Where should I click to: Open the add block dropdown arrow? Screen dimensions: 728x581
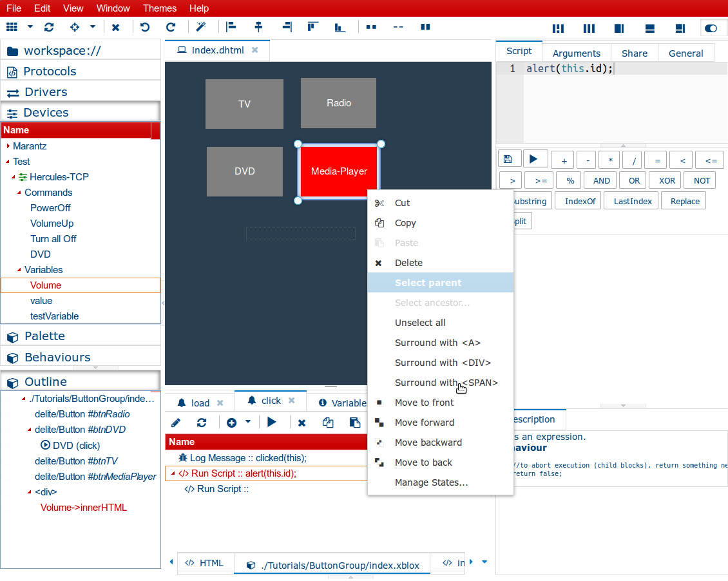click(248, 422)
